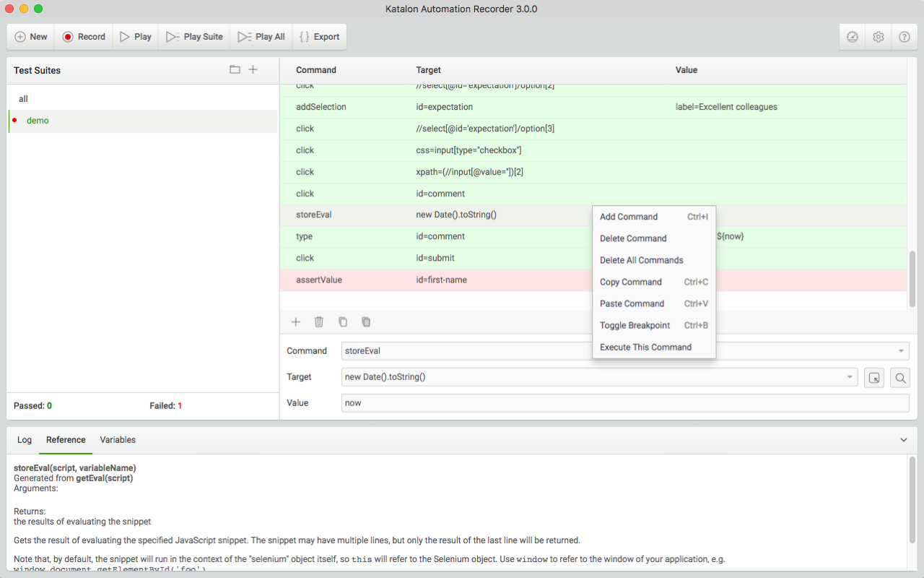Click the "Failed: 1" status text
The image size is (924, 578).
pos(166,406)
